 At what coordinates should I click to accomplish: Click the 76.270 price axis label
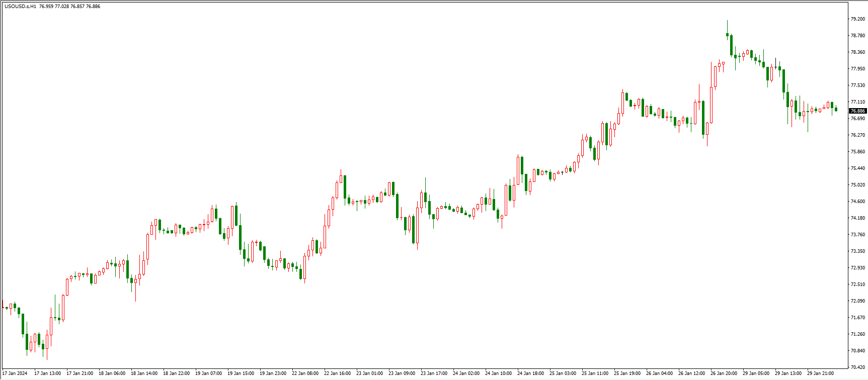click(858, 135)
